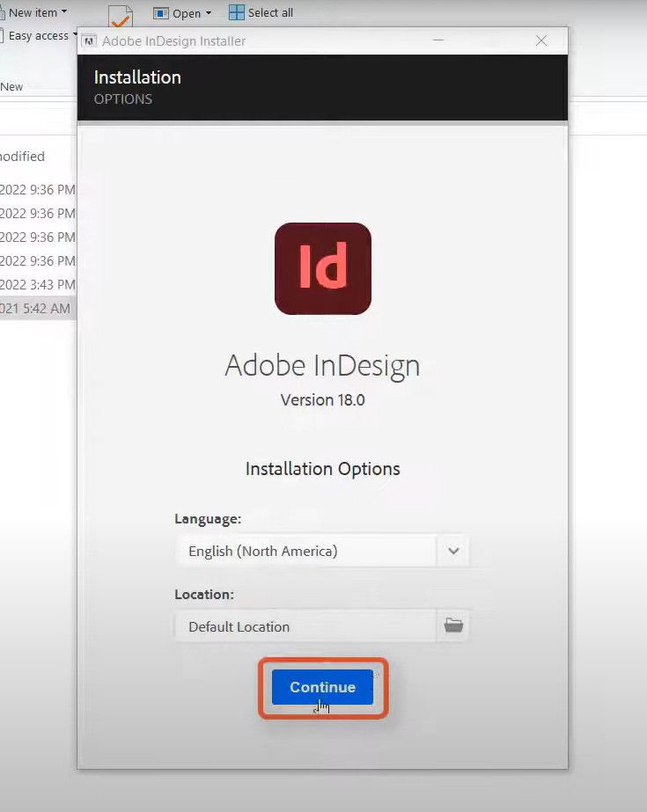The height and width of the screenshot is (812, 647).
Task: Expand the Open dropdown arrow in Explorer
Action: (209, 13)
